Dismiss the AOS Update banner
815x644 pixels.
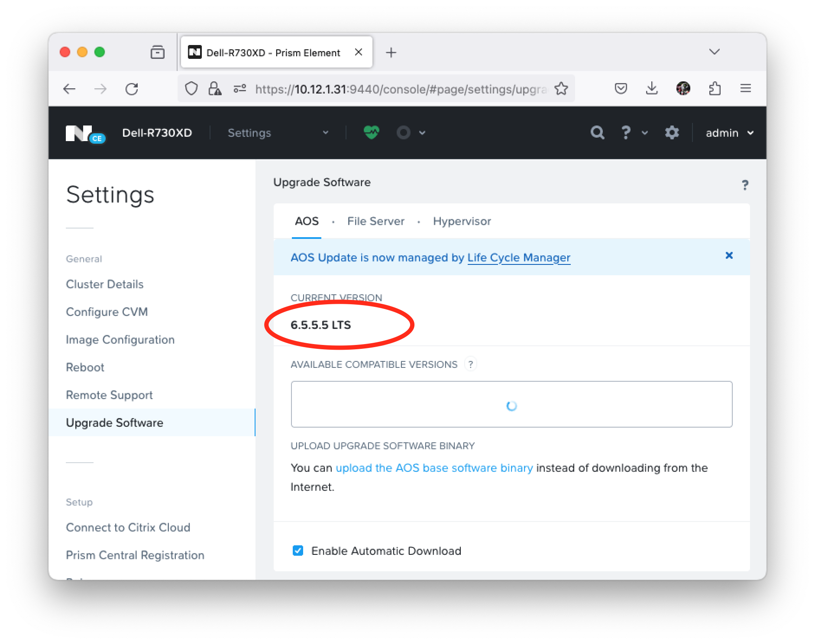pos(729,255)
